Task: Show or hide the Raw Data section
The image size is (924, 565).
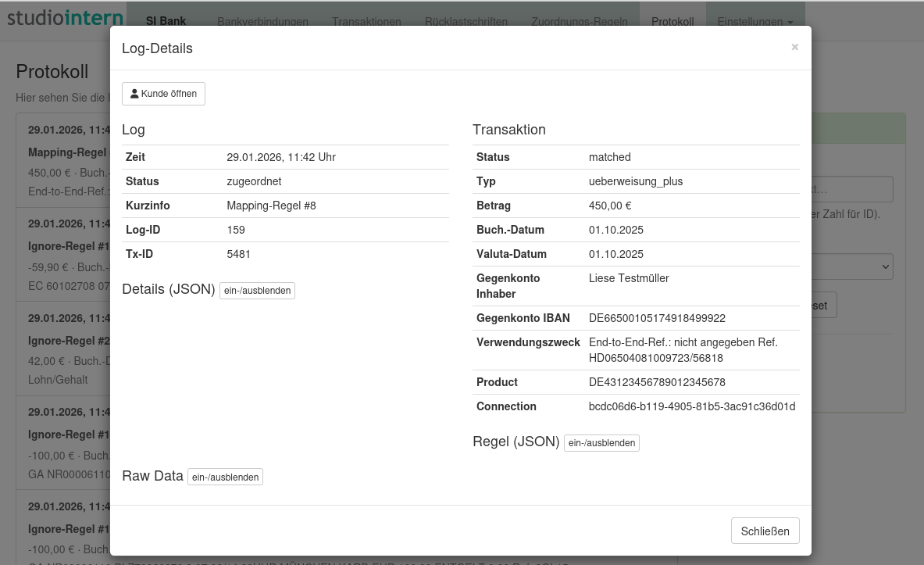Action: pyautogui.click(x=225, y=477)
